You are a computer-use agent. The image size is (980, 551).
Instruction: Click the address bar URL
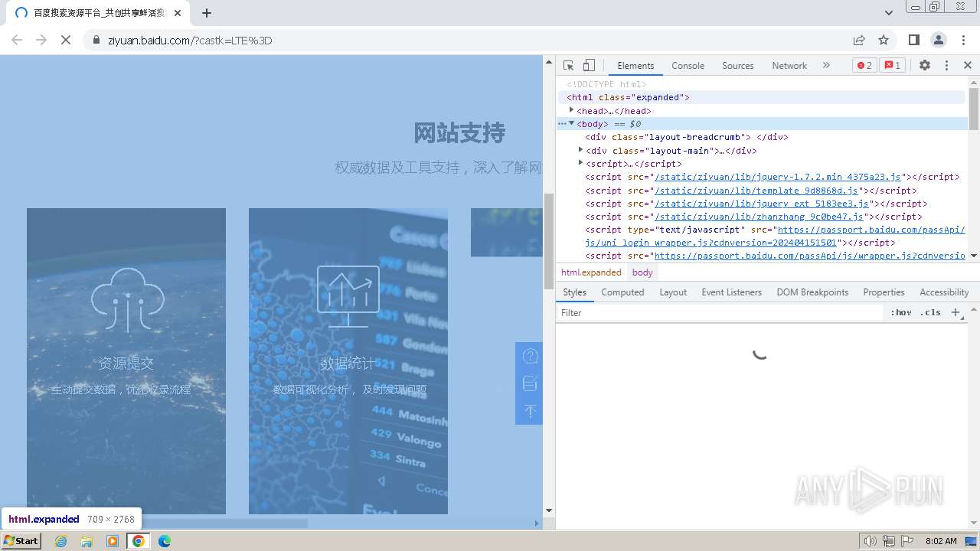[190, 41]
